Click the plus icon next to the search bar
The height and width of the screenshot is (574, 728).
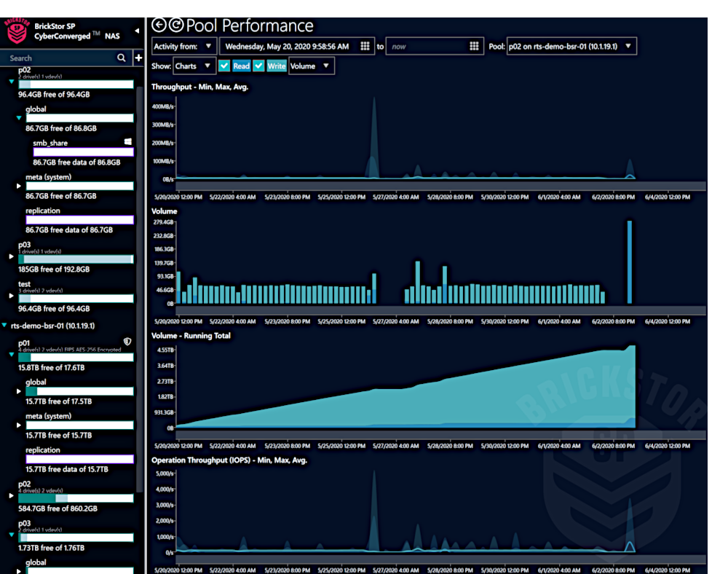(x=138, y=57)
